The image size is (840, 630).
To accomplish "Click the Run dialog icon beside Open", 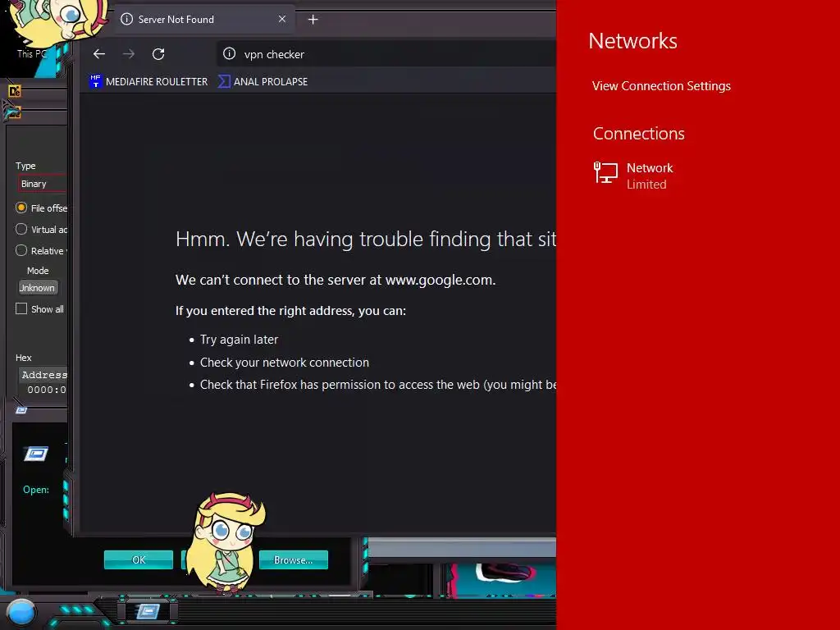I will point(36,454).
